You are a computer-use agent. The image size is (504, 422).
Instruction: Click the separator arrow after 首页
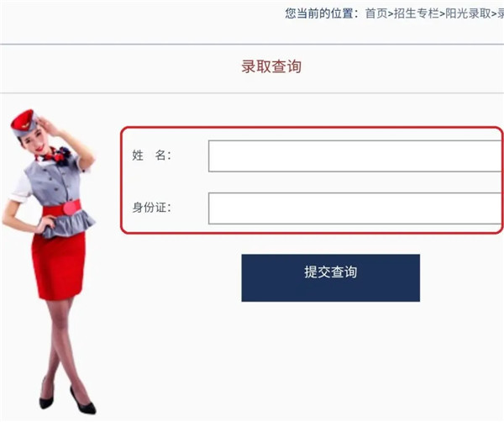[391, 13]
